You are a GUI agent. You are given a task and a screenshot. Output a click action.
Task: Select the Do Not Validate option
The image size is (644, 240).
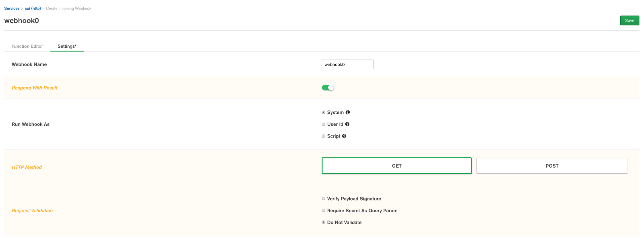click(x=324, y=222)
